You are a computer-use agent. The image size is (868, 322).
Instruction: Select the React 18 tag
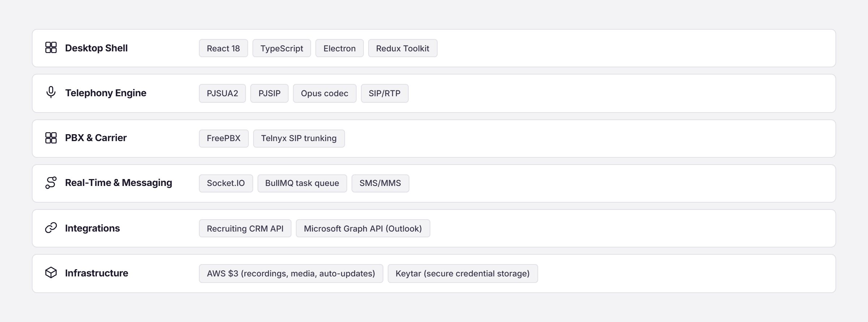(224, 48)
